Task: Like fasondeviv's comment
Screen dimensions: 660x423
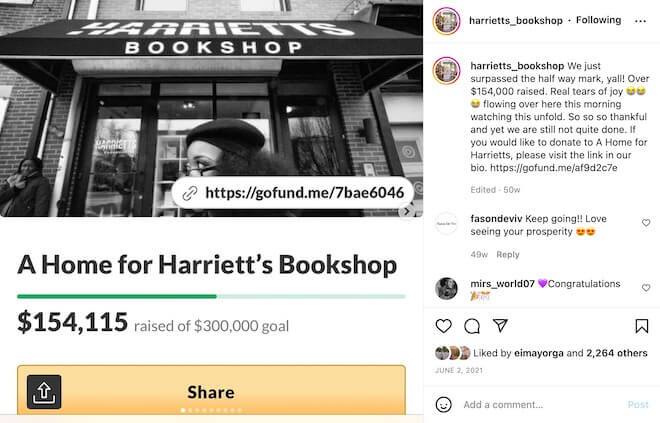Action: [x=646, y=223]
